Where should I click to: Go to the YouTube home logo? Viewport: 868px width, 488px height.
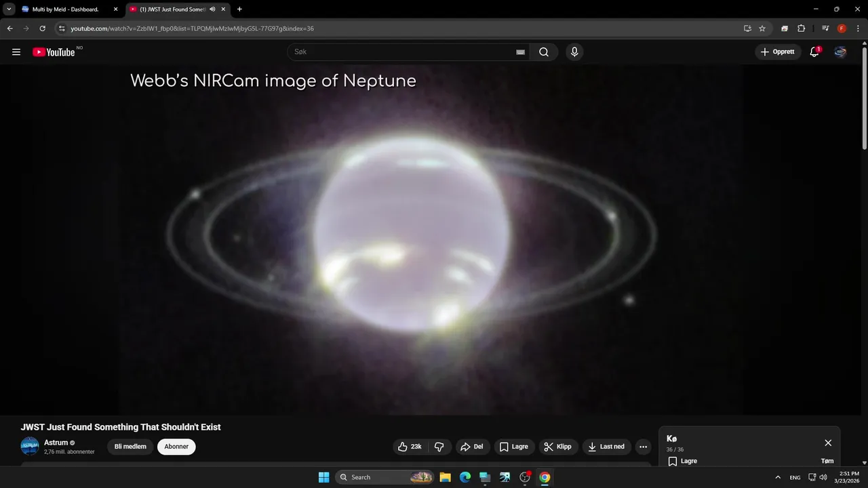point(54,52)
